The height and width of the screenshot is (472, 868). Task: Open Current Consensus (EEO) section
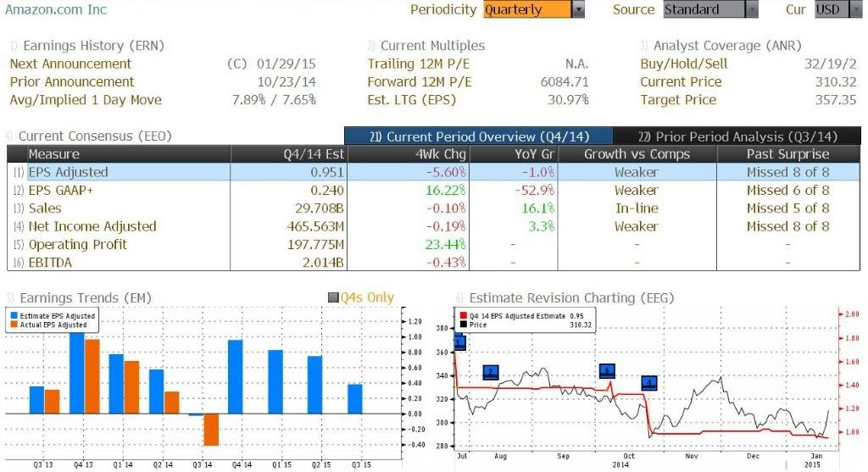pyautogui.click(x=95, y=136)
